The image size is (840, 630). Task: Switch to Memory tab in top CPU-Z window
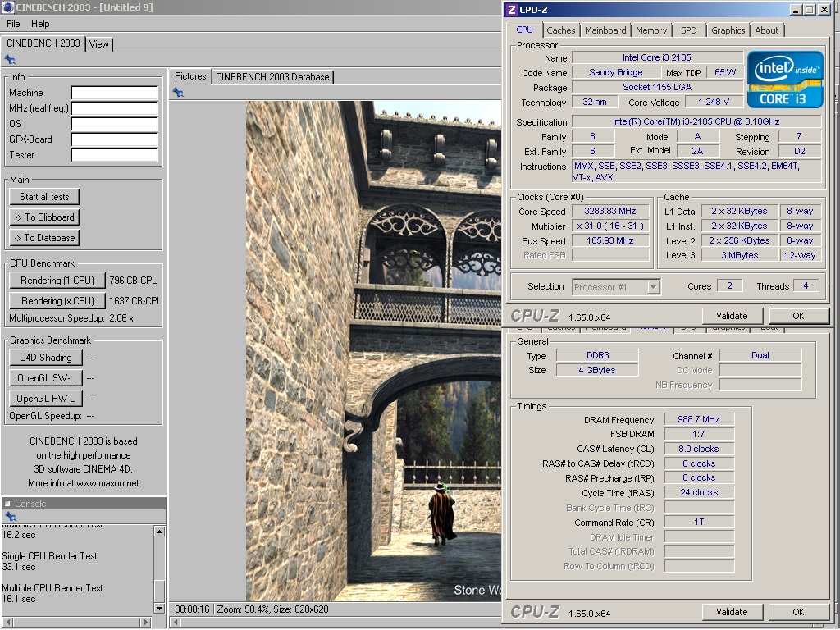click(651, 30)
